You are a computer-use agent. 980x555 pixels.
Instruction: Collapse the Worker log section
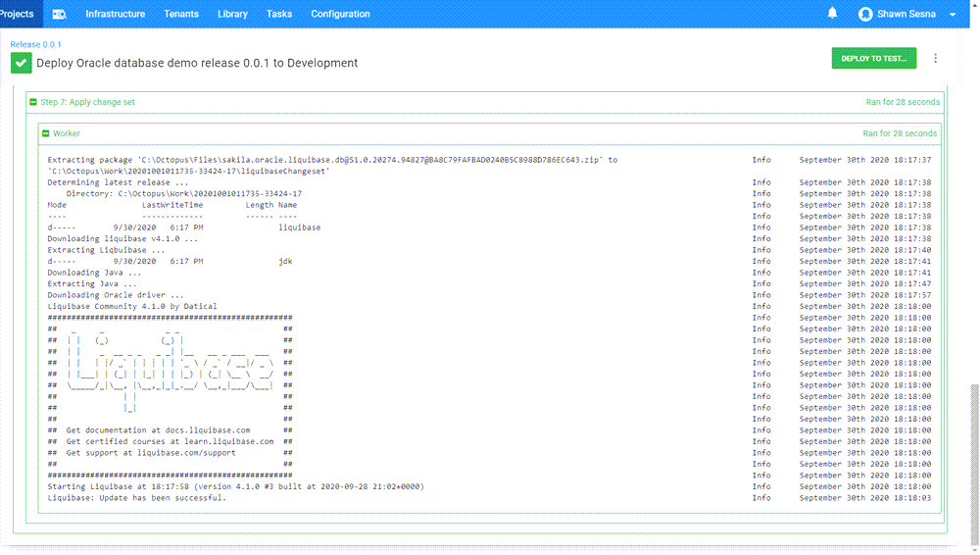[x=46, y=133]
